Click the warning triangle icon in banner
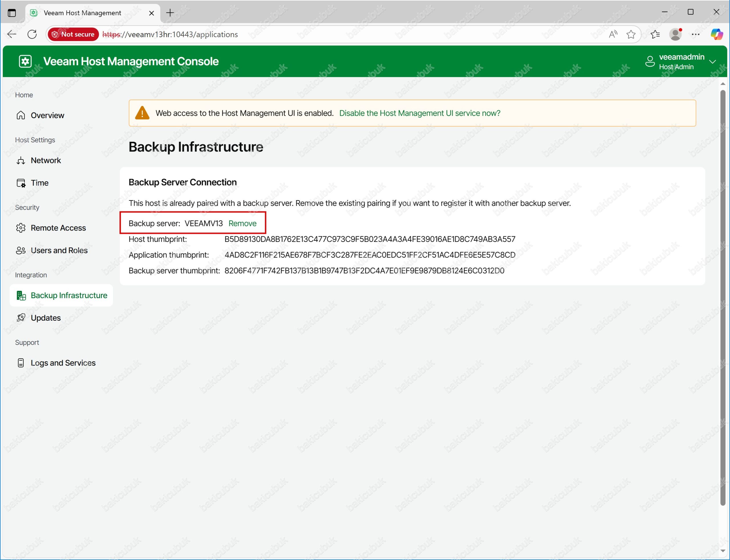Viewport: 730px width, 560px height. pos(142,113)
